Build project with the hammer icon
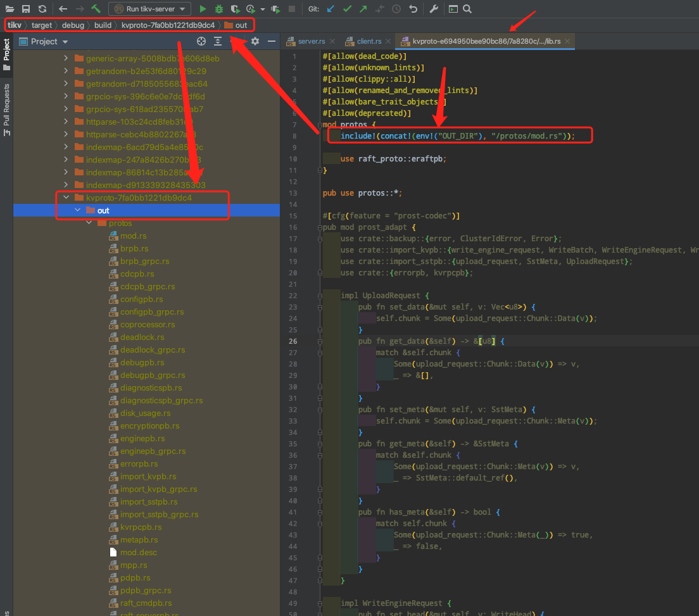699x616 pixels. (x=96, y=9)
